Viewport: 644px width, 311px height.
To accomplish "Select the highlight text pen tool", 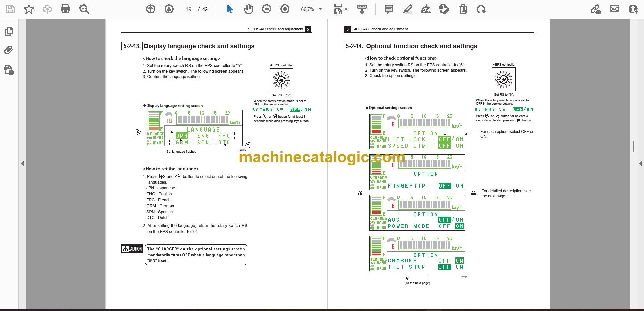I will click(x=407, y=9).
